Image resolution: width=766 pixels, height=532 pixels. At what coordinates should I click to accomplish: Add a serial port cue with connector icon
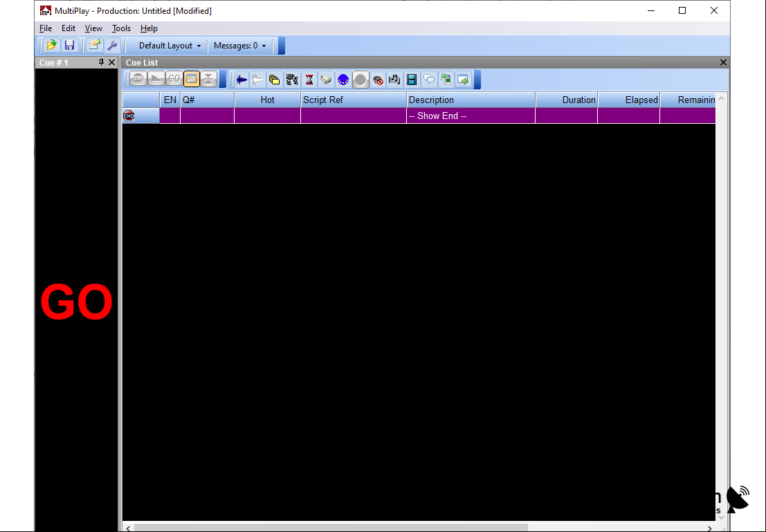[x=326, y=79]
